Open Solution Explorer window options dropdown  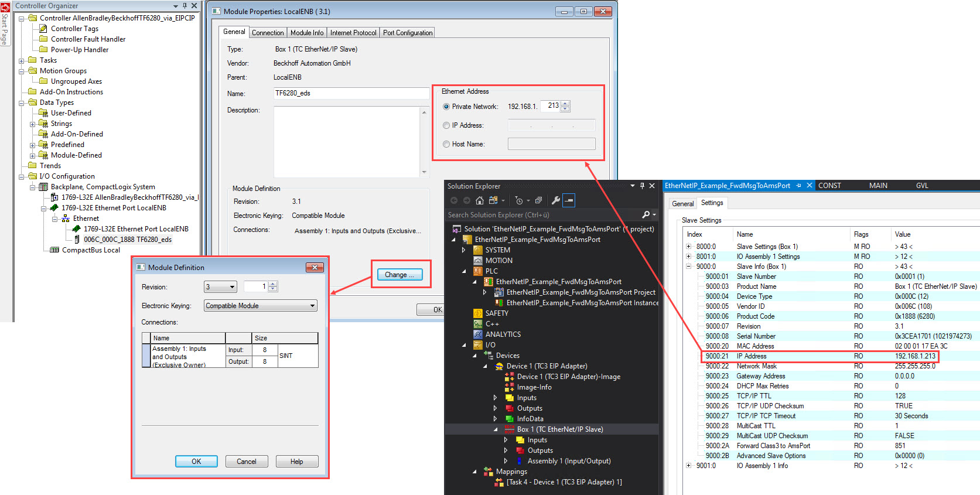click(633, 186)
